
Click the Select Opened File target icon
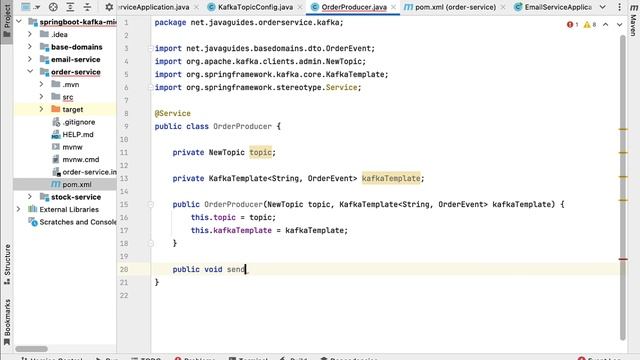53,7
